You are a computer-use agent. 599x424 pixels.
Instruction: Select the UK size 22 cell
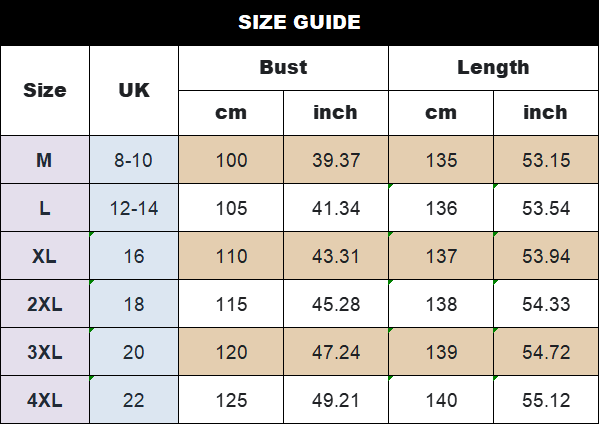click(x=134, y=400)
